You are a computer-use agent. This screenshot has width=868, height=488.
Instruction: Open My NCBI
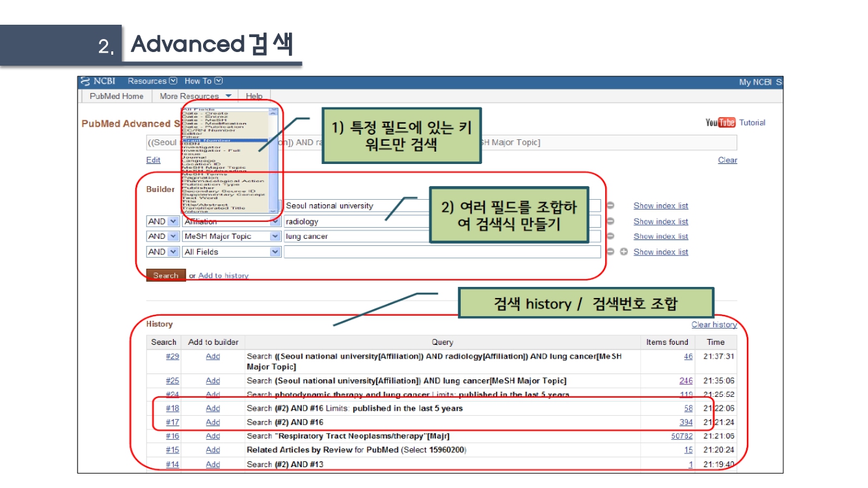pyautogui.click(x=755, y=82)
